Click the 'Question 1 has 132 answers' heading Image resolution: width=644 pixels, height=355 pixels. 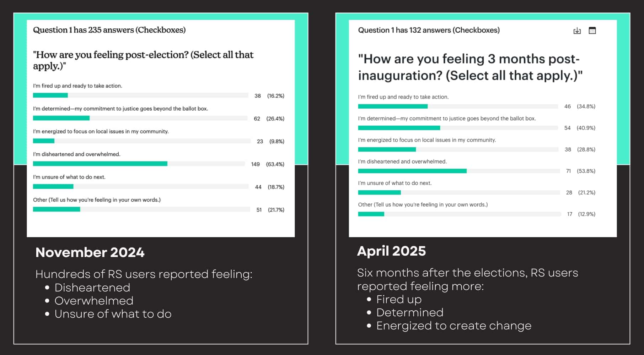pyautogui.click(x=429, y=30)
